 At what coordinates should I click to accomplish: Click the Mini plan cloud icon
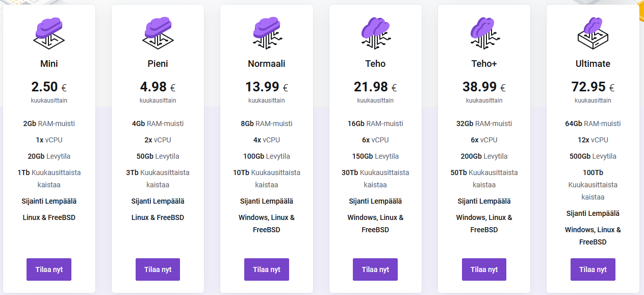[x=49, y=33]
